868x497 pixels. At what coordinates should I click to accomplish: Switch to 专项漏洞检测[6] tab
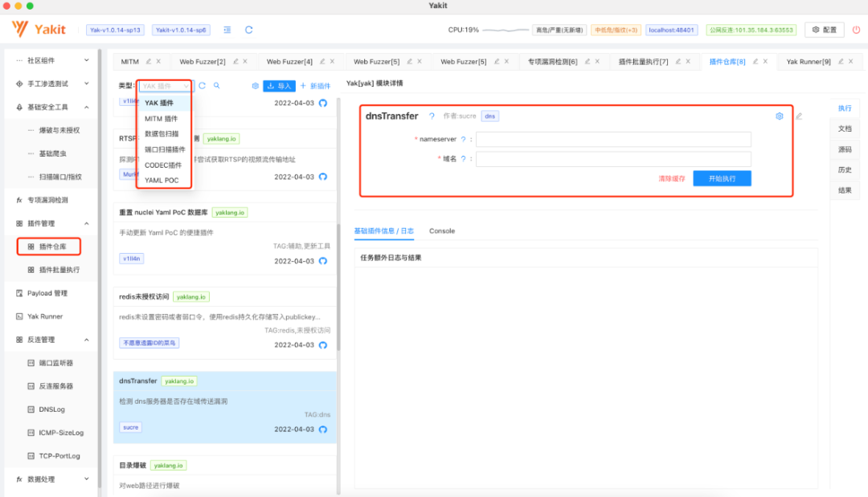coord(552,61)
